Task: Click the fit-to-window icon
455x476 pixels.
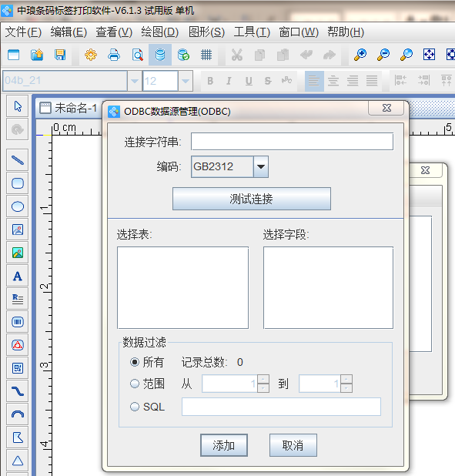Action: point(429,55)
